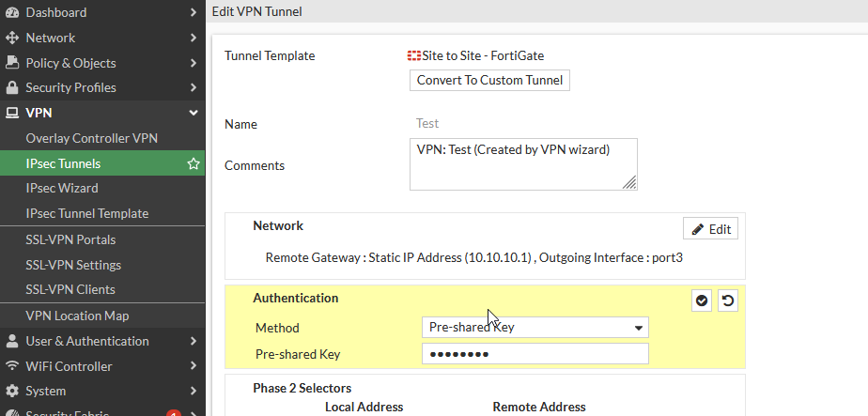Expand the Network submenu chevron
The width and height of the screenshot is (868, 416).
click(x=194, y=38)
